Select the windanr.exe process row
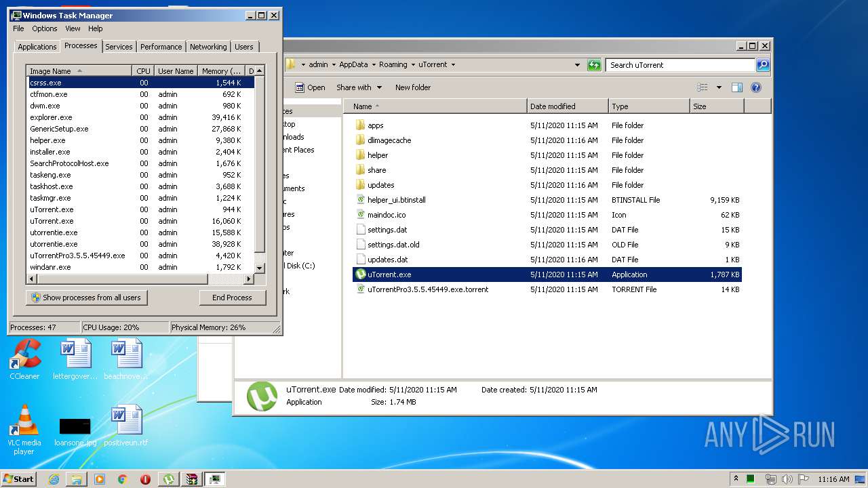 (141, 267)
